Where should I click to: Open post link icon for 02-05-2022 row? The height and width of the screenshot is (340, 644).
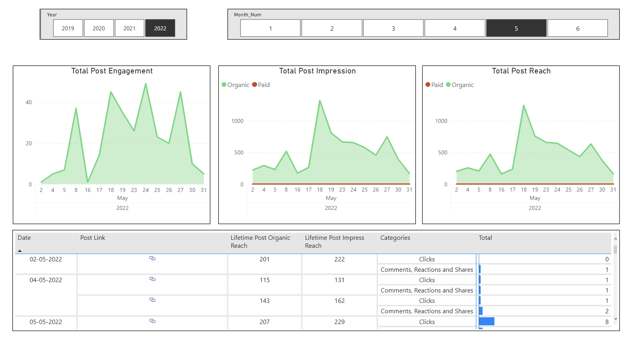tap(152, 258)
